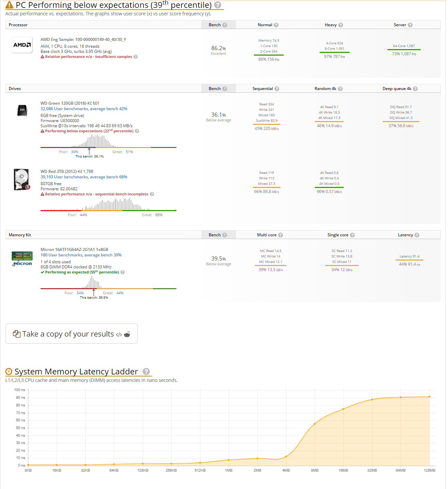Click help icon beside Memory Kit Bench header

click(225, 235)
